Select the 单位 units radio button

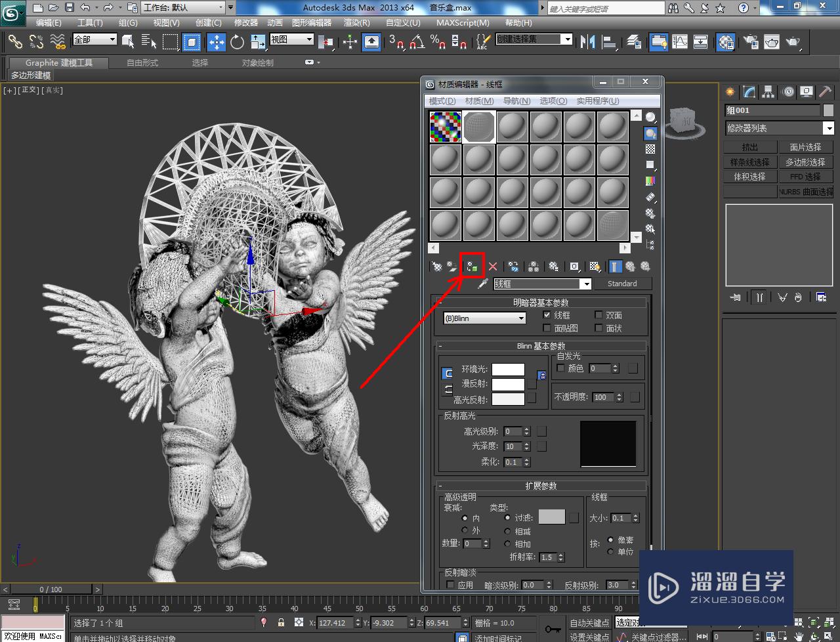(x=611, y=551)
